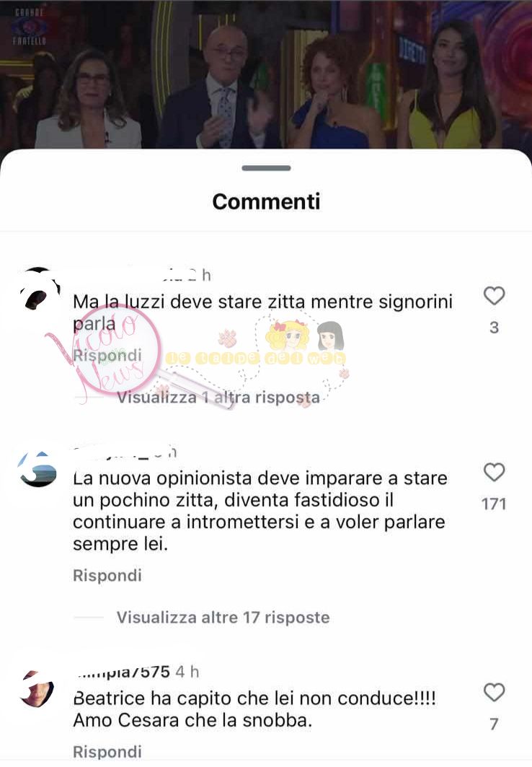Open the first commenter's profile picture
Image resolution: width=532 pixels, height=767 pixels.
pos(39,289)
